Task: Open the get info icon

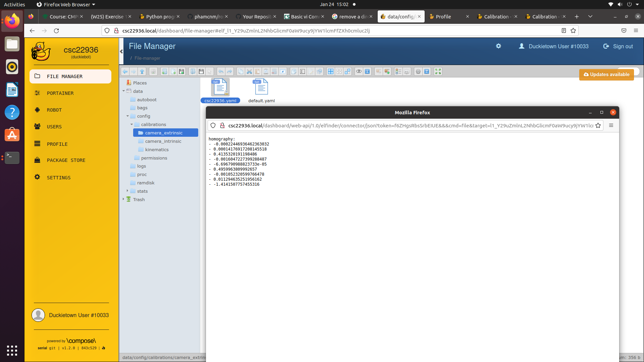Action: (367, 71)
